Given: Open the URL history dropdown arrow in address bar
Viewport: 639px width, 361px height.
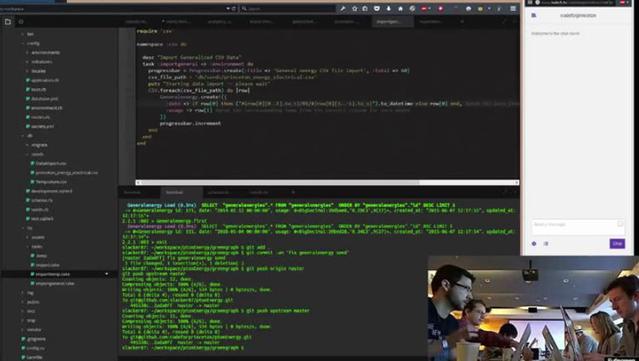Looking at the screenshot, I should click(228, 9).
